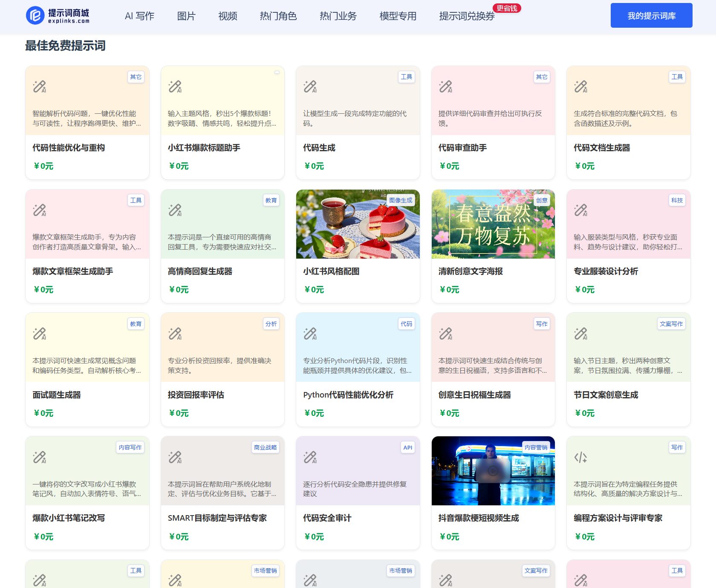Open the 热门角色 navigation menu
716x588 pixels.
point(277,16)
